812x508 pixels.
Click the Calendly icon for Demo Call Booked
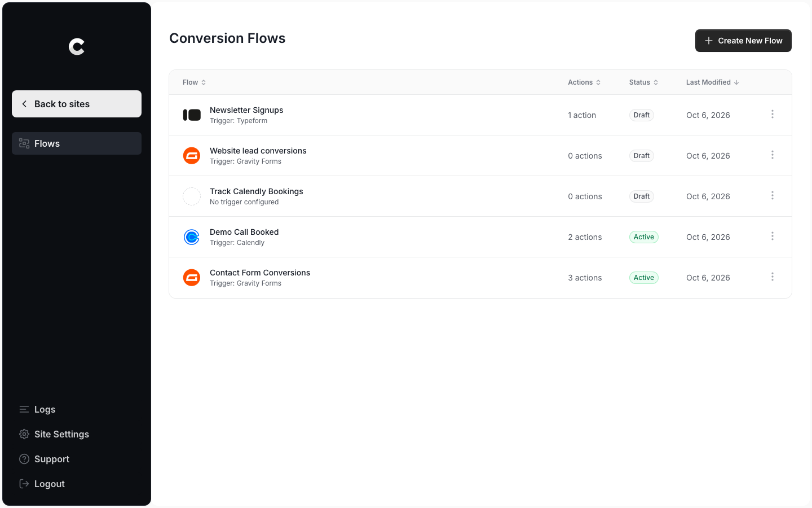click(192, 237)
